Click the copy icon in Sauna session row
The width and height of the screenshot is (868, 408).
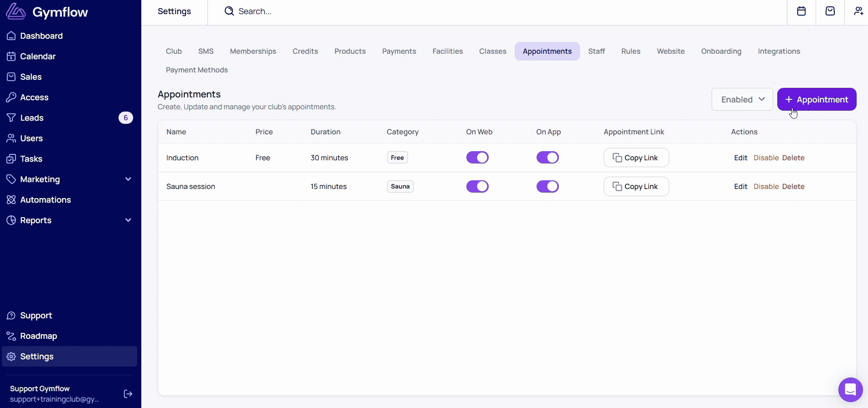(x=617, y=186)
